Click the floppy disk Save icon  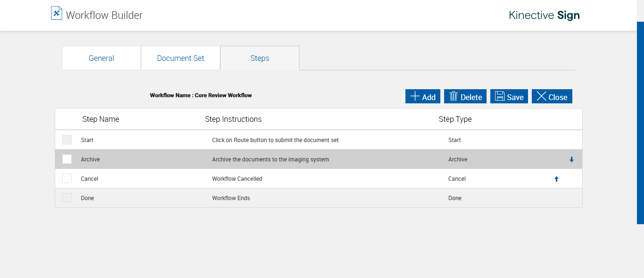(x=500, y=96)
